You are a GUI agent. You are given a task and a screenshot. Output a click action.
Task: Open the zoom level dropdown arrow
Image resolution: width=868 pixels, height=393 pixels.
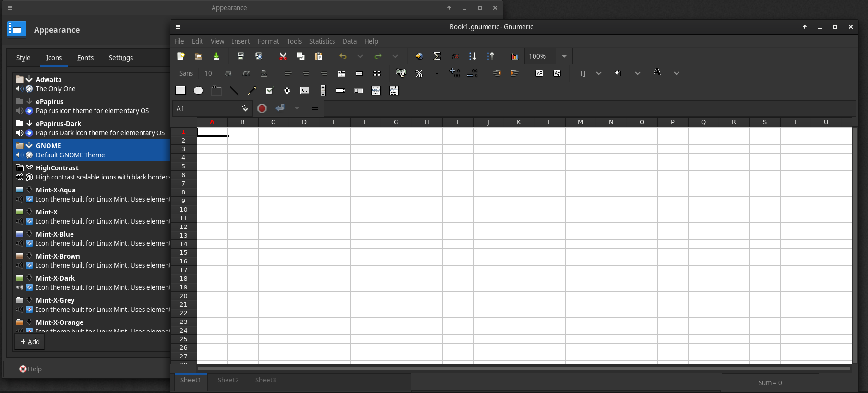coord(564,56)
